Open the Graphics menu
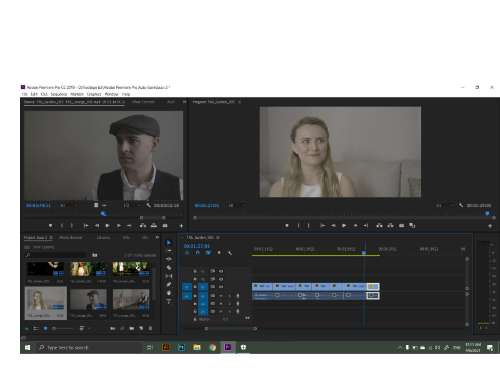The height and width of the screenshot is (375, 500). point(94,94)
